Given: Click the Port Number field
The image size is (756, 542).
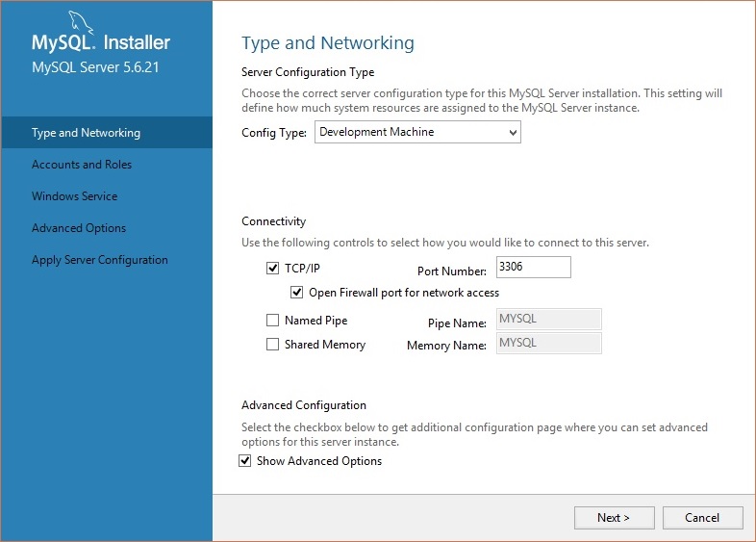Looking at the screenshot, I should pyautogui.click(x=533, y=267).
